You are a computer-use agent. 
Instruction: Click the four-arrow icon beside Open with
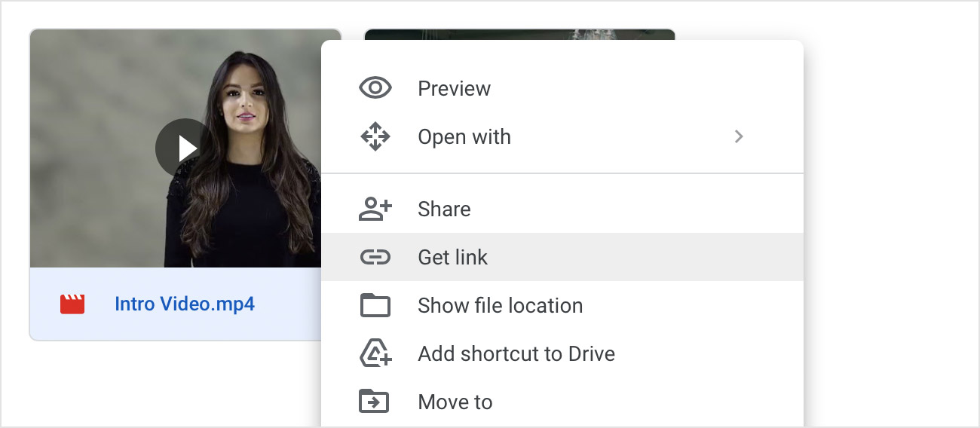click(375, 137)
